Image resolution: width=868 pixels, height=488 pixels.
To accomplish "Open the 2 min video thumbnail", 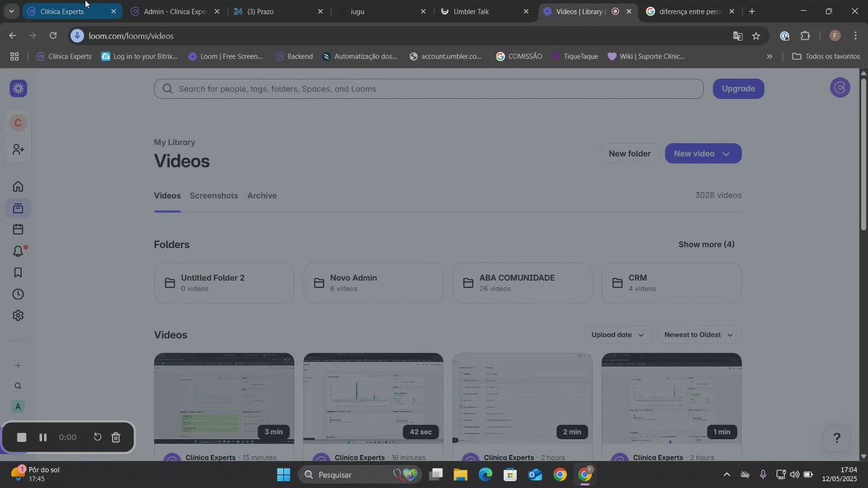I will (x=522, y=399).
